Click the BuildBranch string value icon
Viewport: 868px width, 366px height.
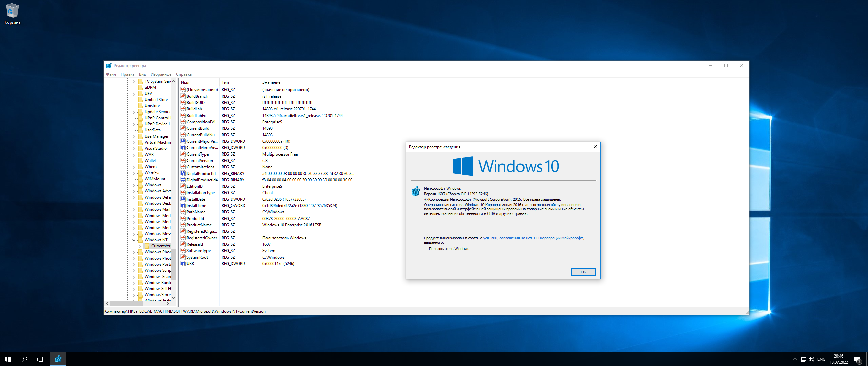(183, 96)
